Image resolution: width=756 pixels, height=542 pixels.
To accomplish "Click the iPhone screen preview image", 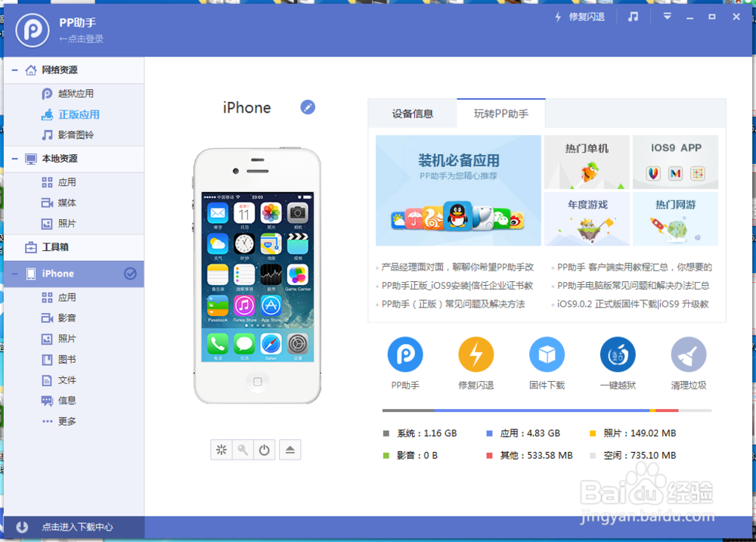I will [258, 277].
